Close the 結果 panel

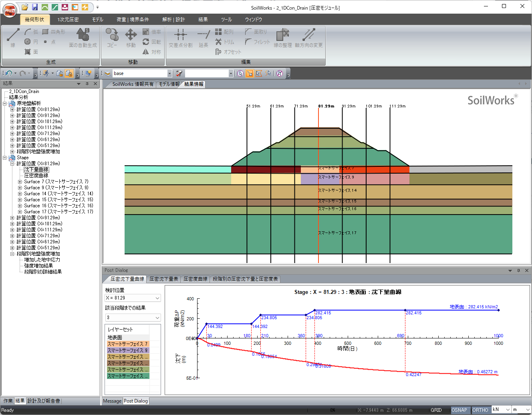[x=95, y=84]
